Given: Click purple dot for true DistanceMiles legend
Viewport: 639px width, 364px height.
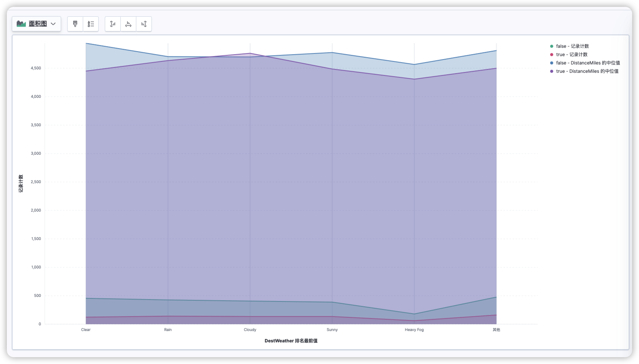Looking at the screenshot, I should pyautogui.click(x=551, y=71).
